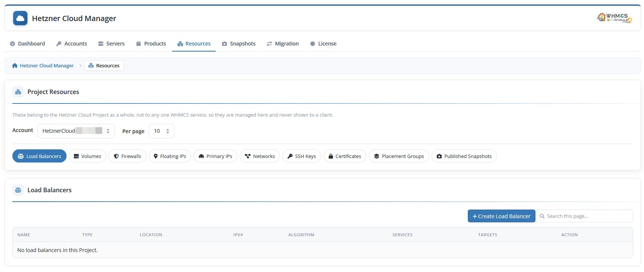Open the License tab
644x272 pixels.
(323, 44)
